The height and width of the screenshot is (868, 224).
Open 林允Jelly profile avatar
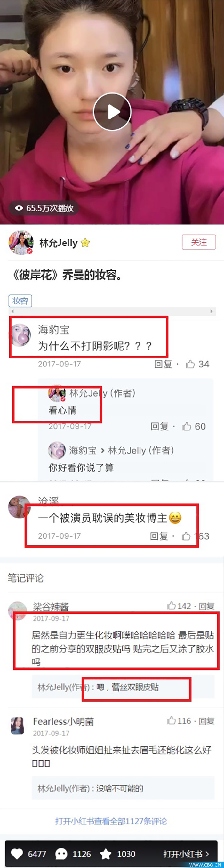pos(21,243)
